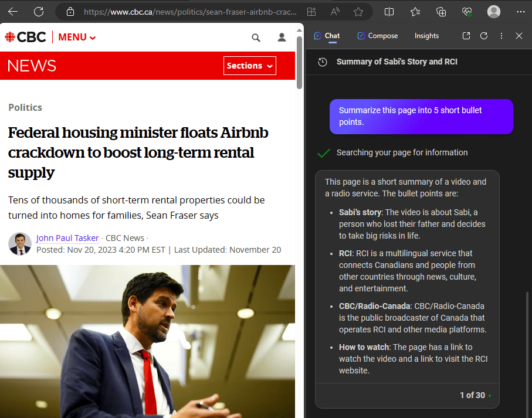Click the author's profile photo
This screenshot has width=532, height=418.
pyautogui.click(x=20, y=244)
